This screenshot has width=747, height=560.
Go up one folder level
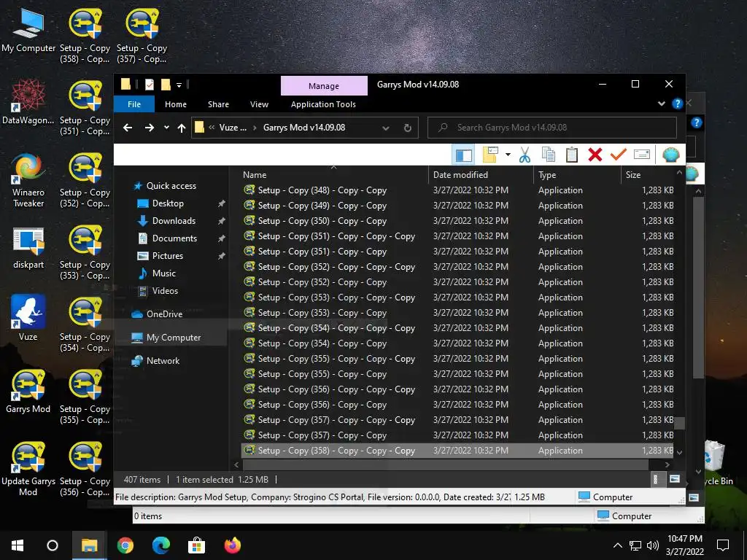tap(182, 128)
